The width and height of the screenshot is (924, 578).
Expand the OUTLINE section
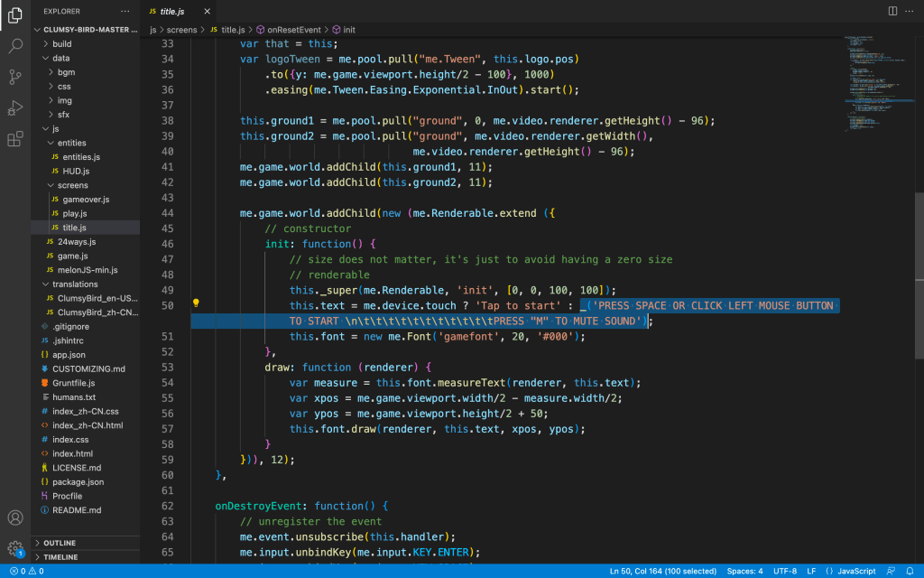pyautogui.click(x=60, y=543)
